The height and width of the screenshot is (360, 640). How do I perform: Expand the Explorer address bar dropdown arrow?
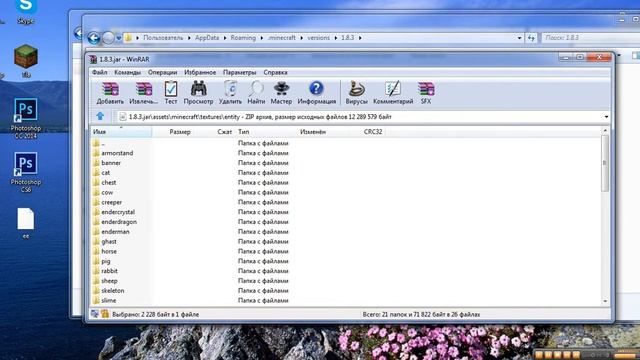point(519,38)
